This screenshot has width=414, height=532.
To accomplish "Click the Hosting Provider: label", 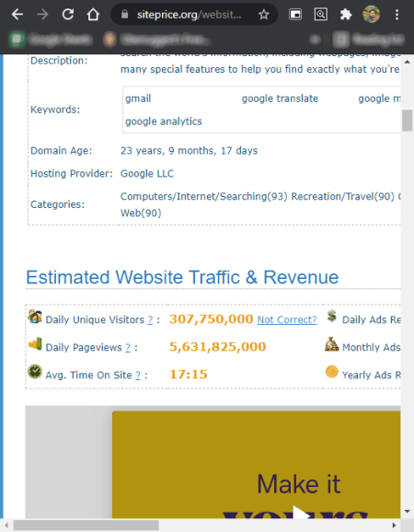I will click(x=72, y=174).
